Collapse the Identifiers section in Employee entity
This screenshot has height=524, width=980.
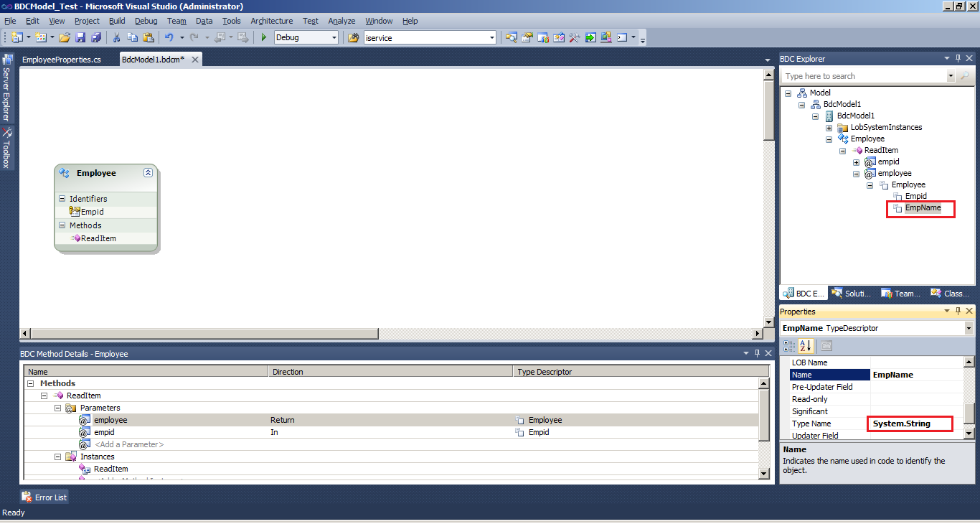[62, 199]
